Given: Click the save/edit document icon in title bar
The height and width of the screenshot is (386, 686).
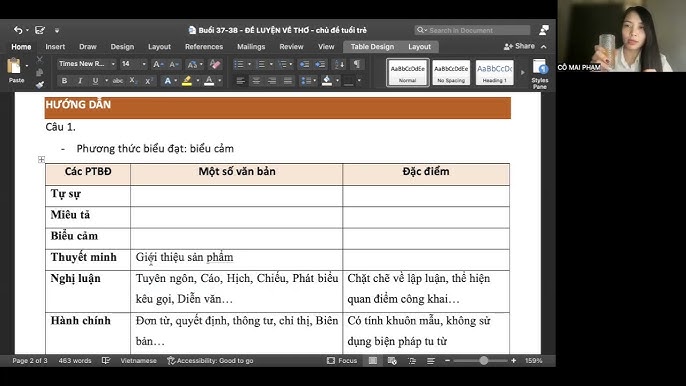Looking at the screenshot, I should pyautogui.click(x=40, y=30).
